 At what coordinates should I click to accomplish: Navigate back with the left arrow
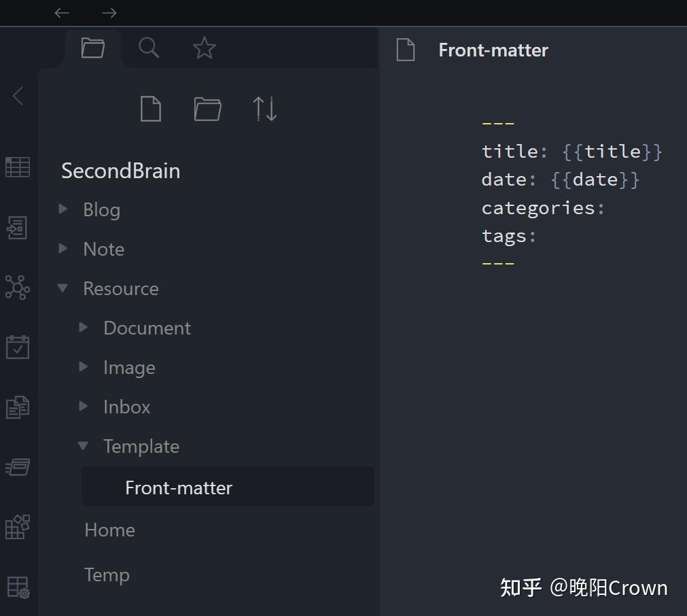[62, 12]
